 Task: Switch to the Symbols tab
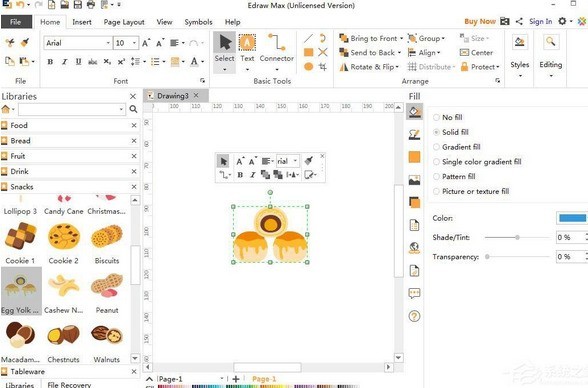pos(198,22)
